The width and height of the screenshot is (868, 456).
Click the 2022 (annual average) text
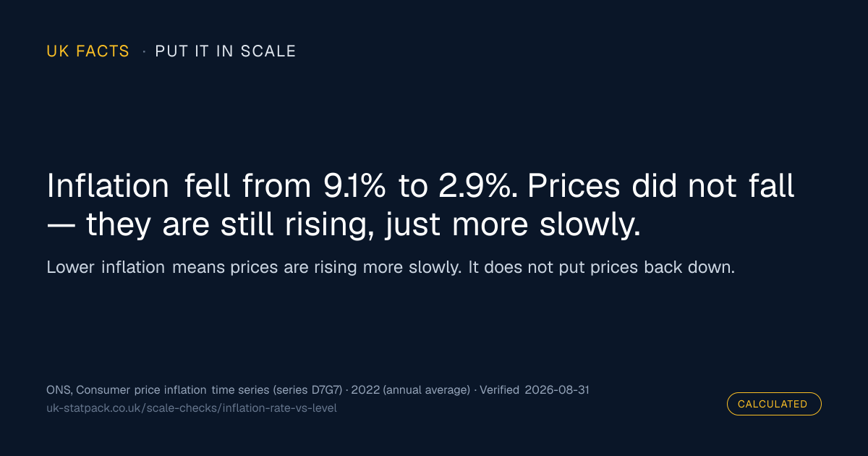point(411,390)
